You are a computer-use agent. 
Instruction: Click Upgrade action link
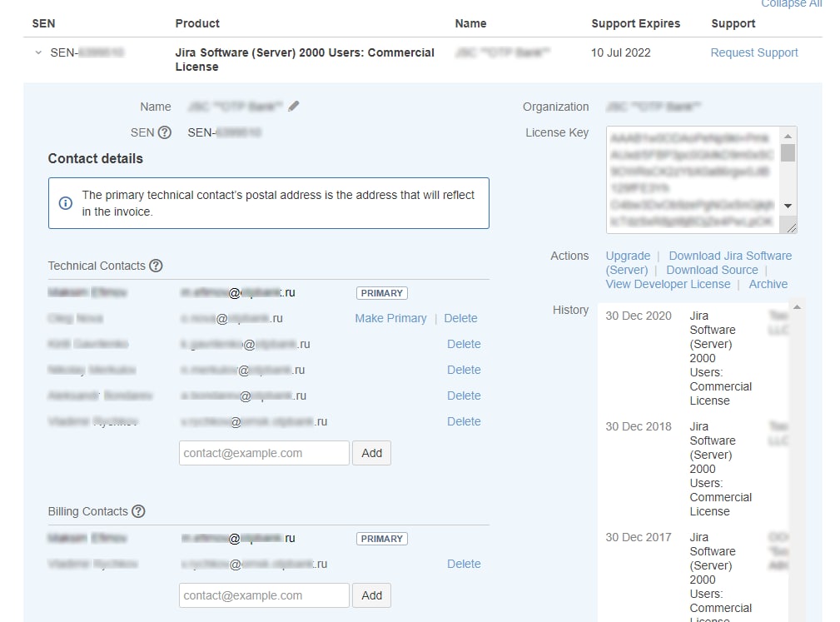(x=628, y=256)
